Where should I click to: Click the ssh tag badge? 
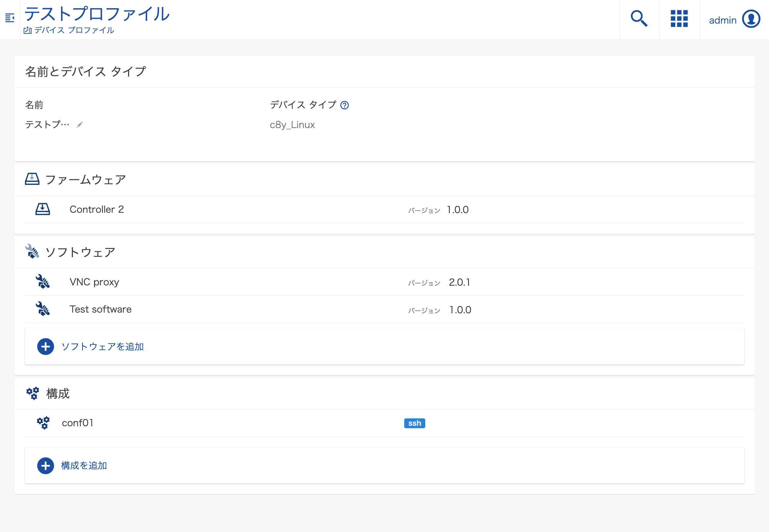coord(414,423)
